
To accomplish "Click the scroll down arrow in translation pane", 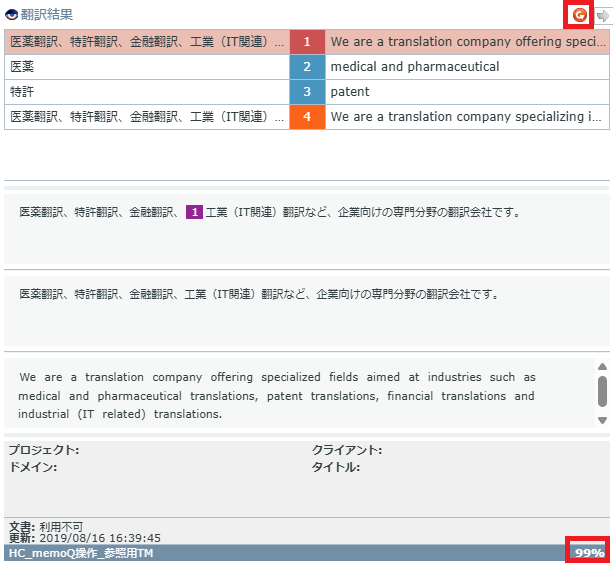I will click(602, 420).
